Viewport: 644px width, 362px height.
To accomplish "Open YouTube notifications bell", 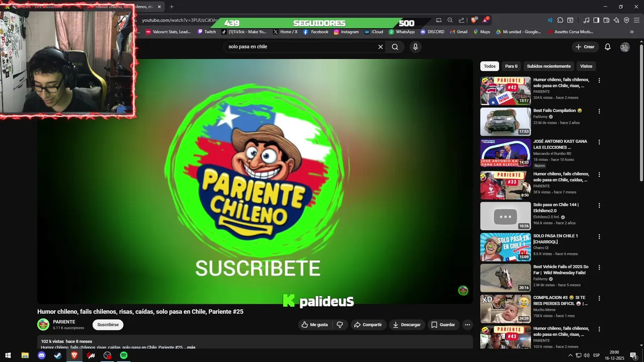I will click(x=607, y=47).
